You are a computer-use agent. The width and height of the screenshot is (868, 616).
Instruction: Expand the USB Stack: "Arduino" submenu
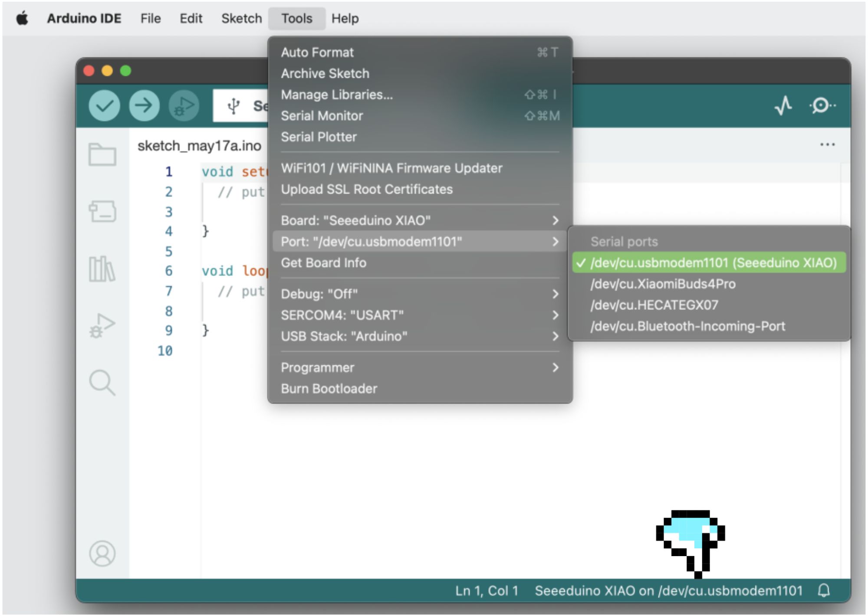[x=420, y=336]
